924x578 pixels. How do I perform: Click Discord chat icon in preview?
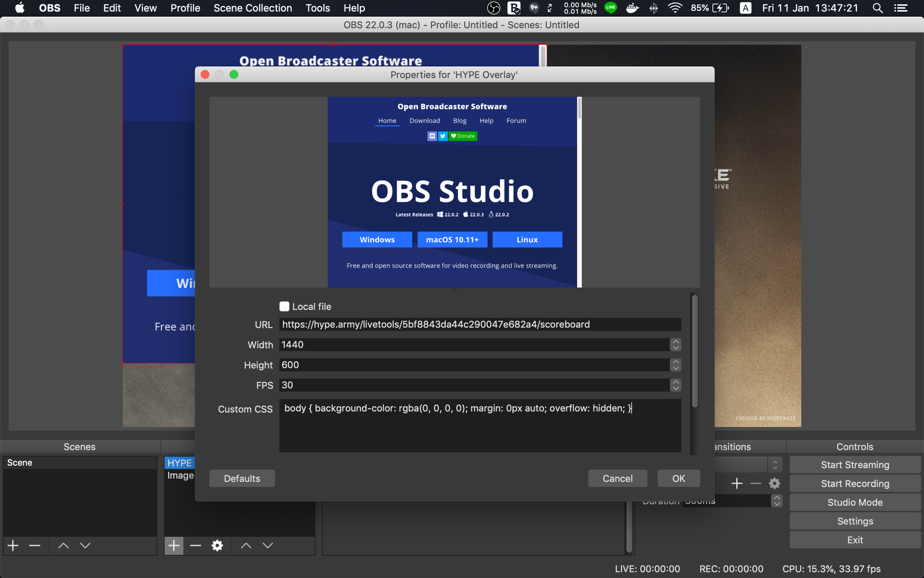click(432, 136)
